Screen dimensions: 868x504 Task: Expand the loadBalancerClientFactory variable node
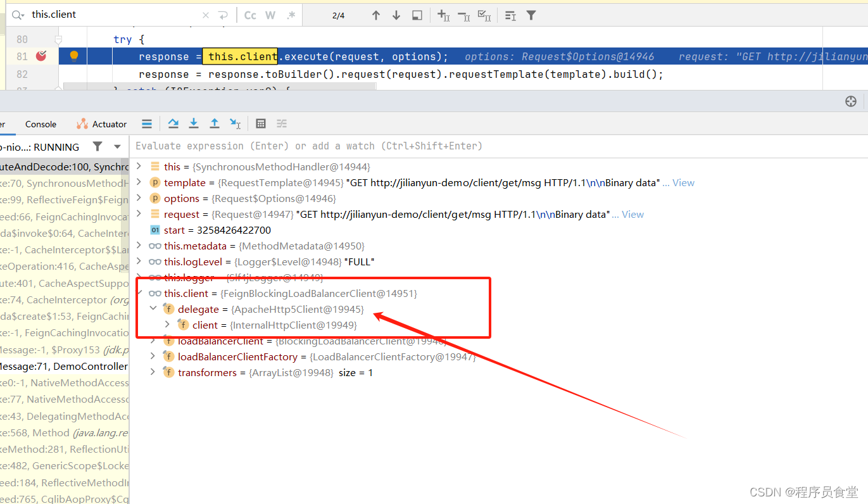(152, 356)
